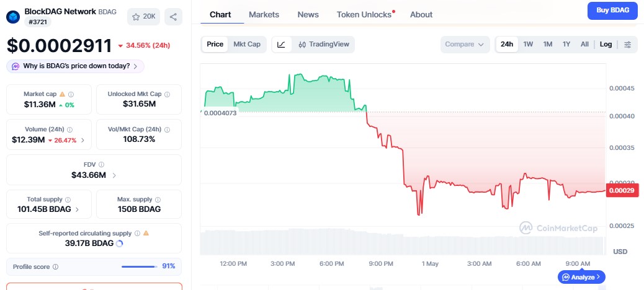Click the 150B BDAG max supply value

point(139,209)
